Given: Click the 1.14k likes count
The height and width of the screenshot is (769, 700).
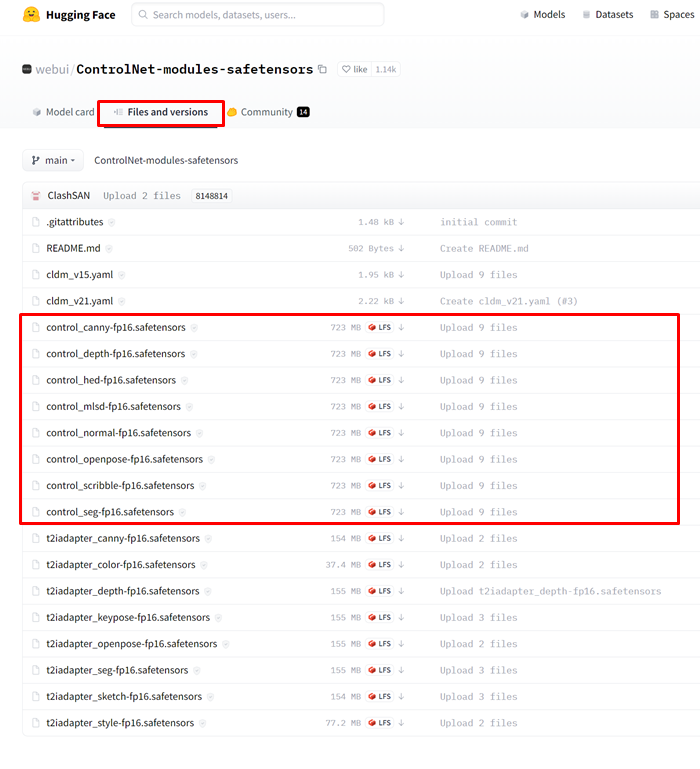Looking at the screenshot, I should click(386, 69).
